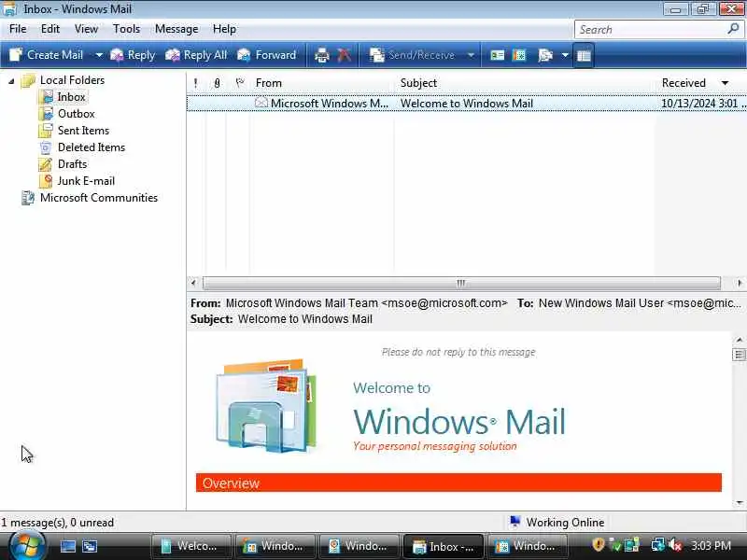This screenshot has height=560, width=747.
Task: Click the network connection tray icon
Action: 658,545
